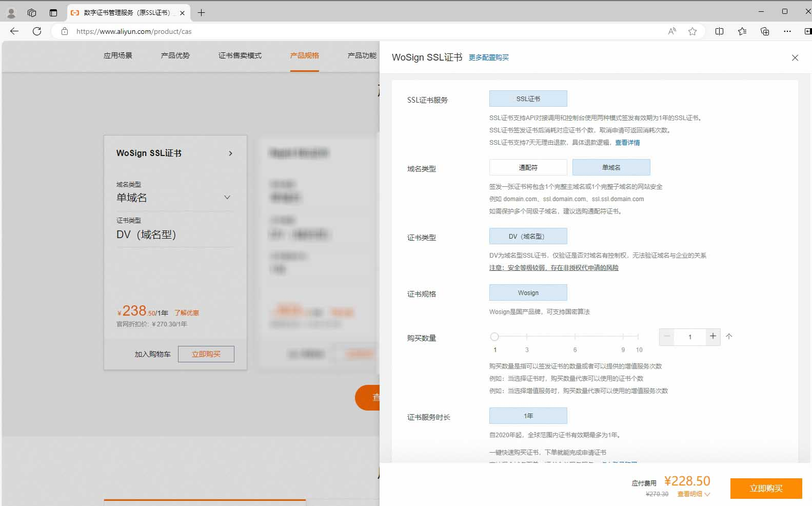Refresh the current page
This screenshot has width=812, height=506.
pyautogui.click(x=37, y=31)
